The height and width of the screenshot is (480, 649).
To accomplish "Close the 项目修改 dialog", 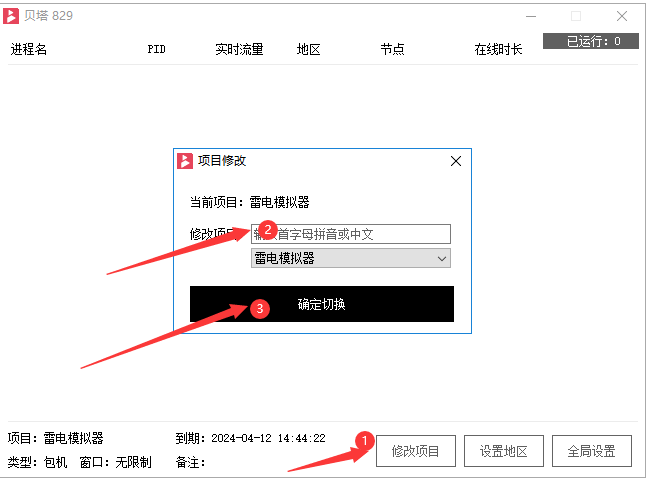I will pyautogui.click(x=456, y=161).
